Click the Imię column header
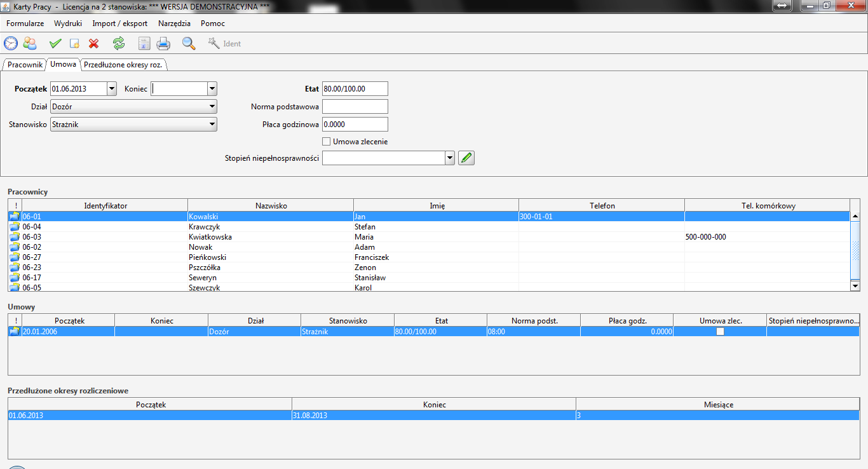Viewport: 868px width, 469px height. (437, 205)
